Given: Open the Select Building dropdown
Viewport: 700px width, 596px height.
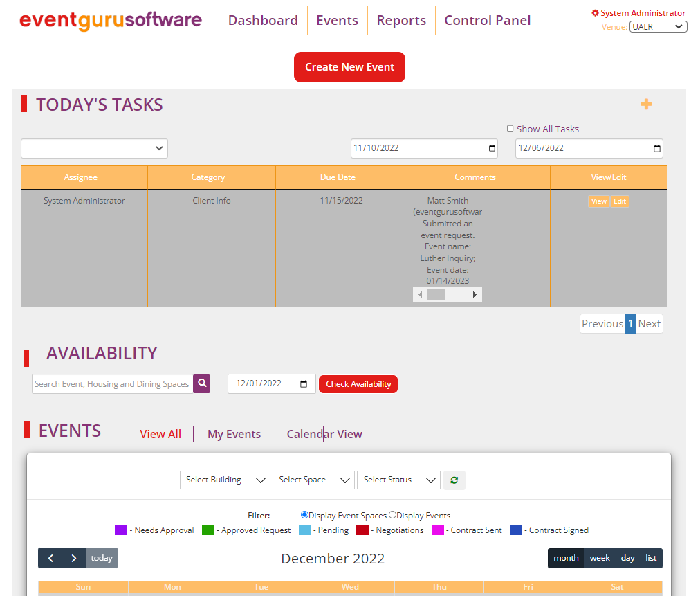Looking at the screenshot, I should coord(225,480).
